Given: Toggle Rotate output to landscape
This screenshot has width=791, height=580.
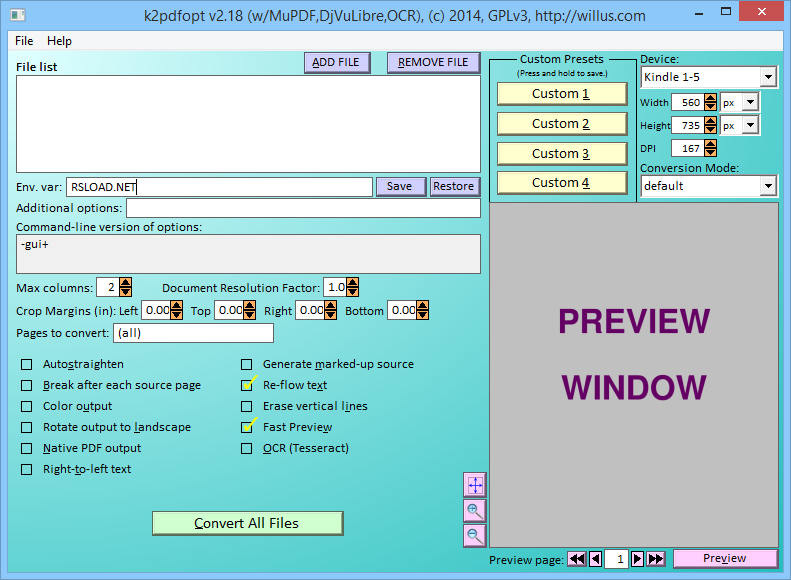Looking at the screenshot, I should click(27, 428).
